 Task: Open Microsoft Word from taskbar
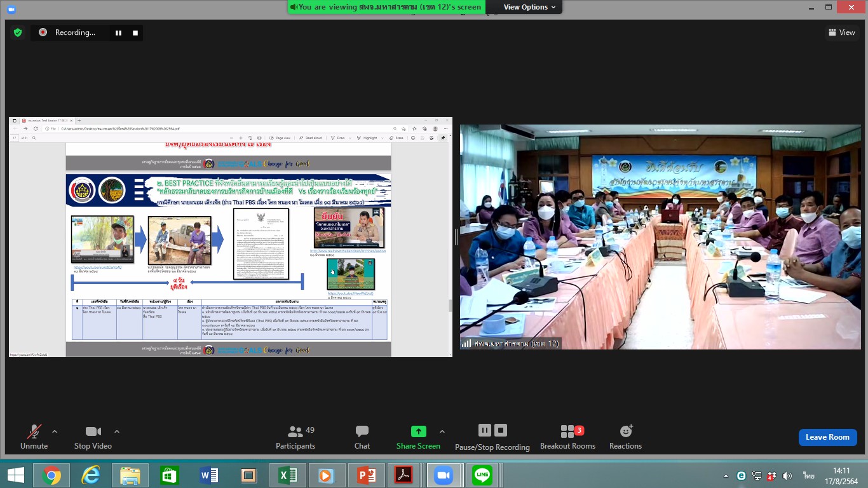[x=208, y=475]
